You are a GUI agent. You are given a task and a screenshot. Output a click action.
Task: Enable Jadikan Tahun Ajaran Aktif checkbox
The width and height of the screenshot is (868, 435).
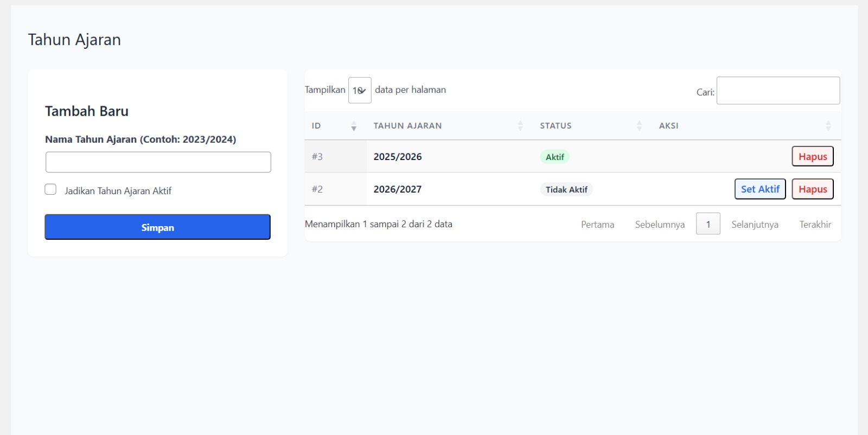tap(50, 189)
